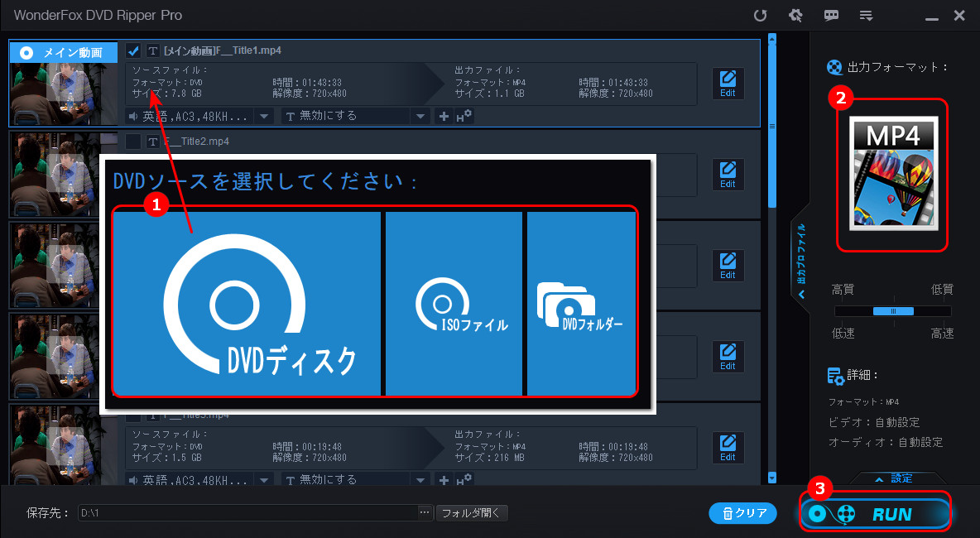Click オーディオ：自動設定 detail text
The height and width of the screenshot is (538, 980).
point(885,442)
